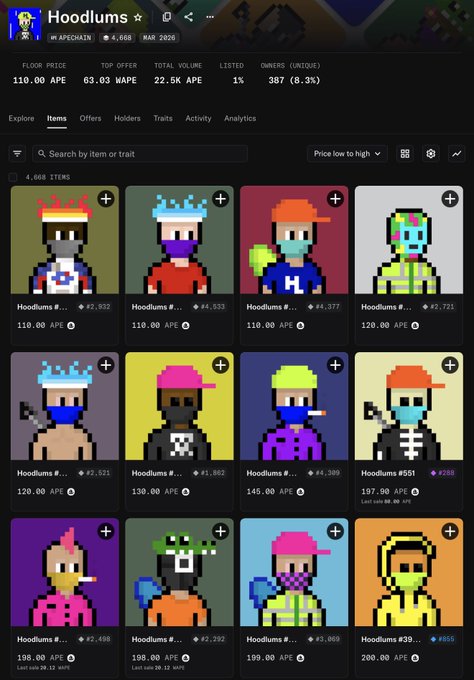
Task: Click the Search by item or trait field
Action: [x=140, y=154]
